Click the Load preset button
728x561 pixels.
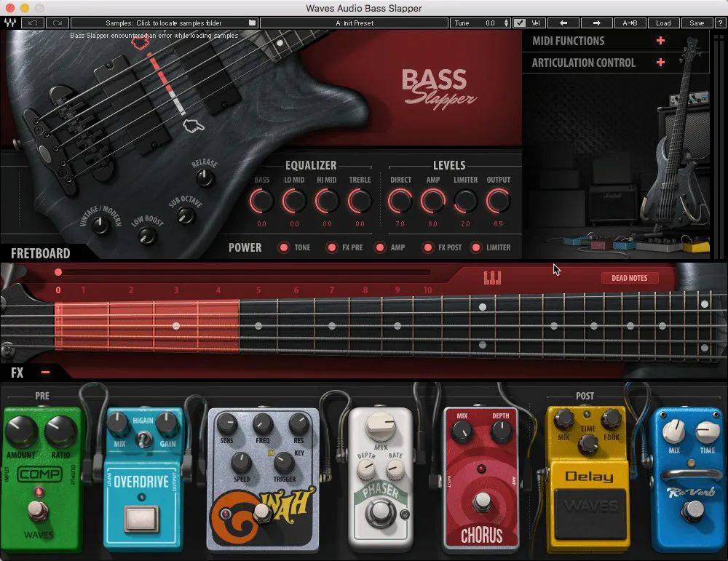[x=663, y=23]
